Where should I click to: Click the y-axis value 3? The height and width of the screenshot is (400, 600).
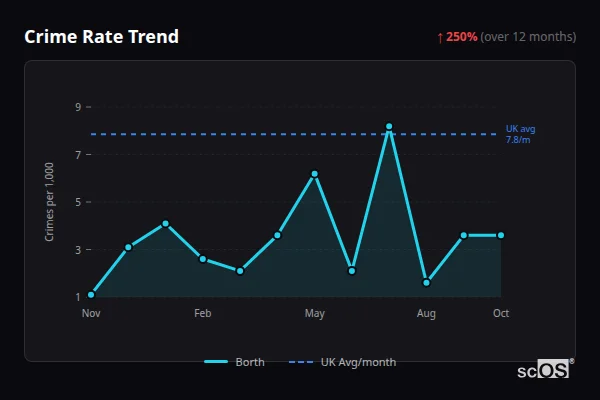tap(78, 250)
